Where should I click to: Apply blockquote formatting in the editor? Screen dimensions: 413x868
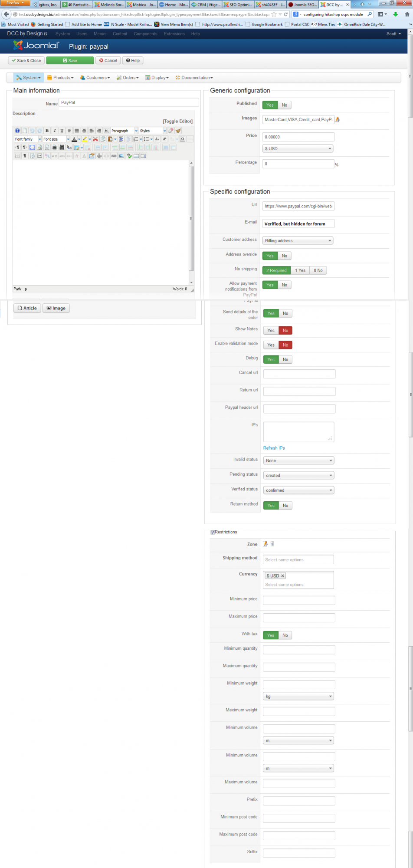click(106, 131)
